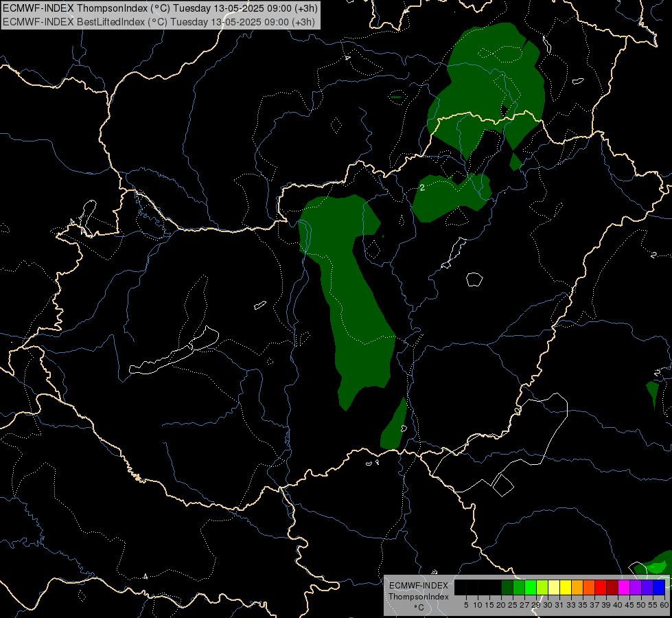Click the BestLiftedIndex title line in header

click(159, 21)
